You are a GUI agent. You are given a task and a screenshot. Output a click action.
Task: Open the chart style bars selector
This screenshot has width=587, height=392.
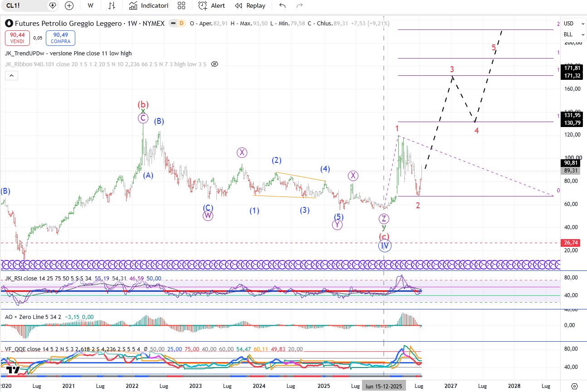tap(112, 5)
